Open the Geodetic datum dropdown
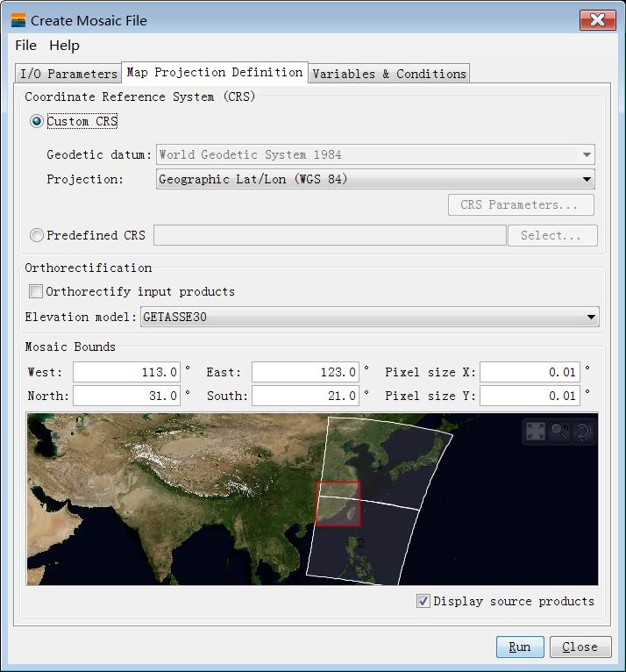Viewport: 626px width, 672px height. (x=376, y=154)
